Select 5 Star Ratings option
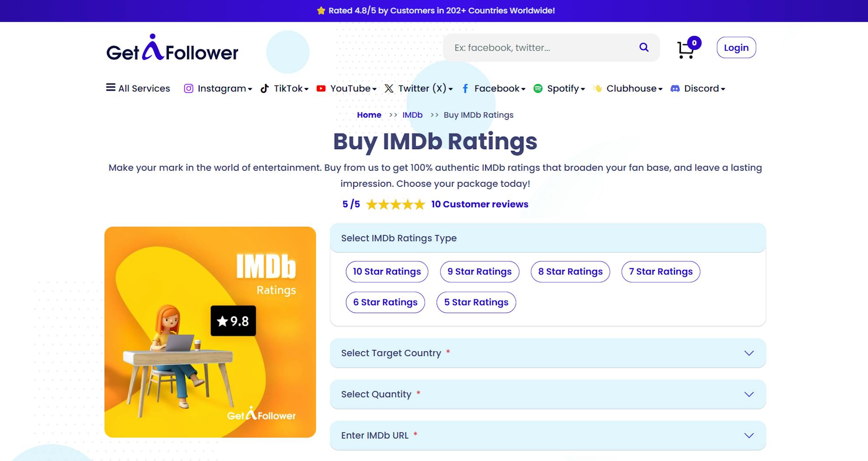868x461 pixels. [476, 302]
